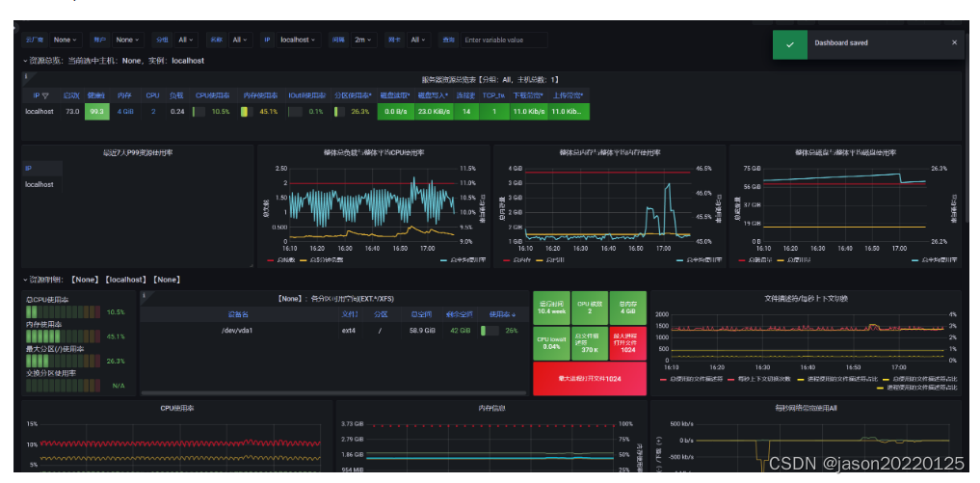The image size is (980, 483).
Task: Click the ext4 filesystem cell
Action: tap(349, 330)
